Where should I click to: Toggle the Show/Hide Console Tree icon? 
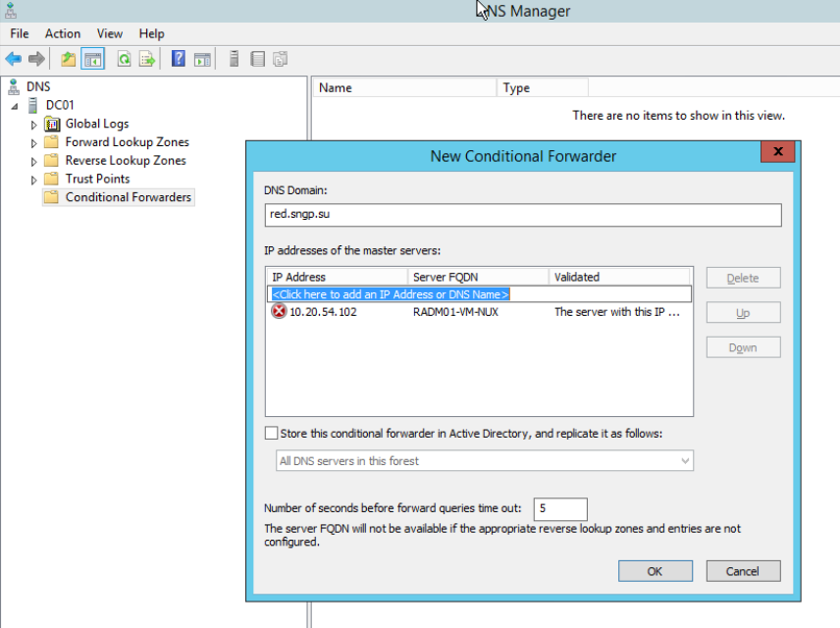coord(92,59)
